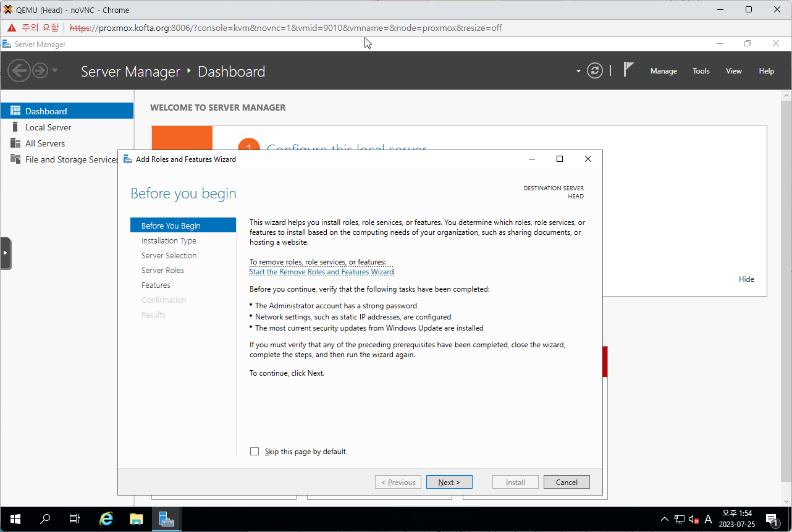Click the back navigation arrow
The width and height of the screenshot is (792, 532).
tap(19, 70)
